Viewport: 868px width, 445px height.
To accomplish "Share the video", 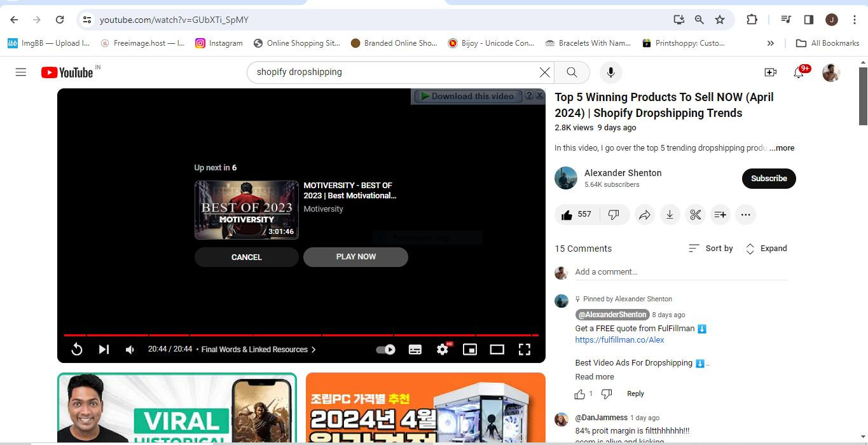I will pyautogui.click(x=645, y=215).
